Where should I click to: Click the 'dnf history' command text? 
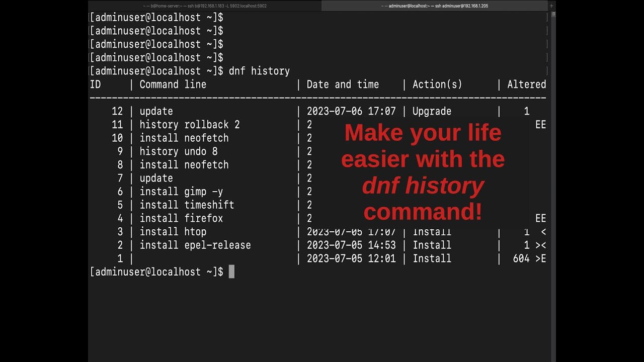(259, 71)
